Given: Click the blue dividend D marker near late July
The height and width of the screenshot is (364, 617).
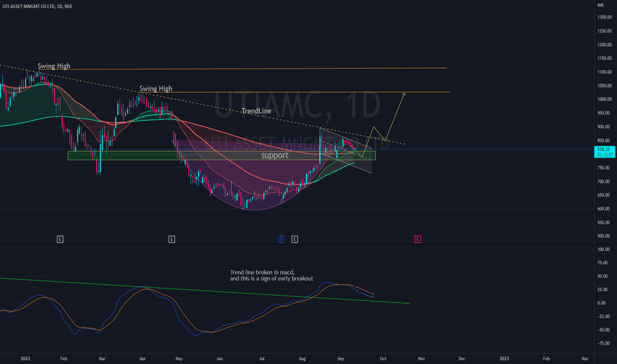Looking at the screenshot, I should pos(281,240).
